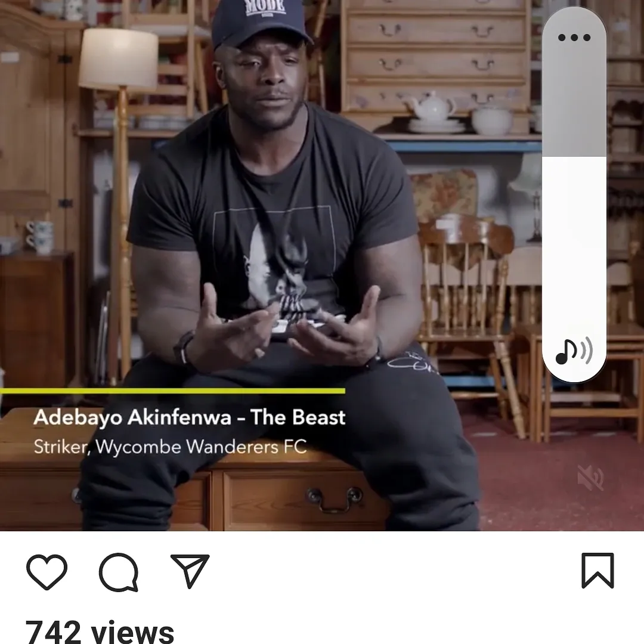Click the Adebayo Akinfenwa – The Beast caption

click(x=190, y=417)
